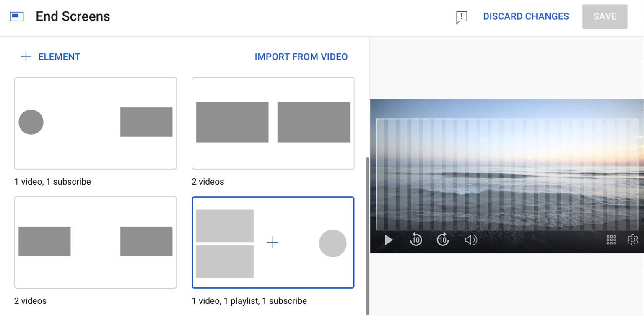Open the player settings gear
644x316 pixels.
click(633, 240)
